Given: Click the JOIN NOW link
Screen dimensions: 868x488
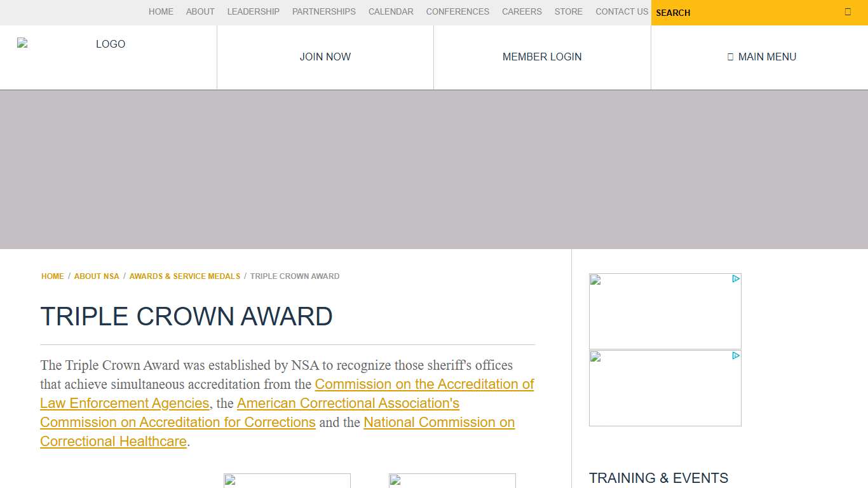Looking at the screenshot, I should (325, 57).
